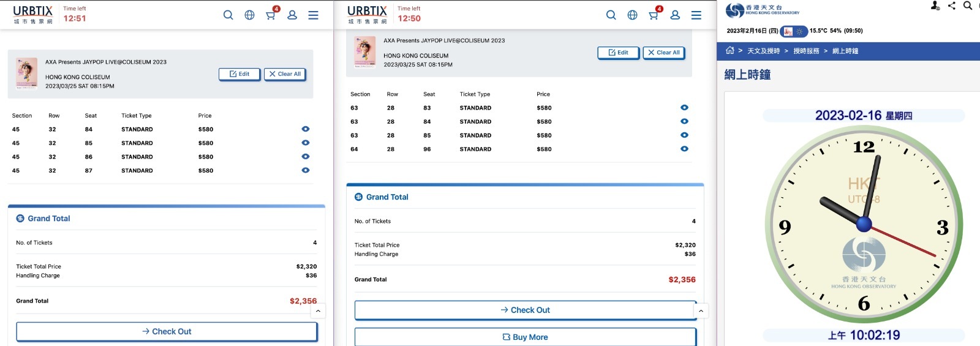
Task: Click Buy More in middle URBTIX window
Action: click(526, 337)
